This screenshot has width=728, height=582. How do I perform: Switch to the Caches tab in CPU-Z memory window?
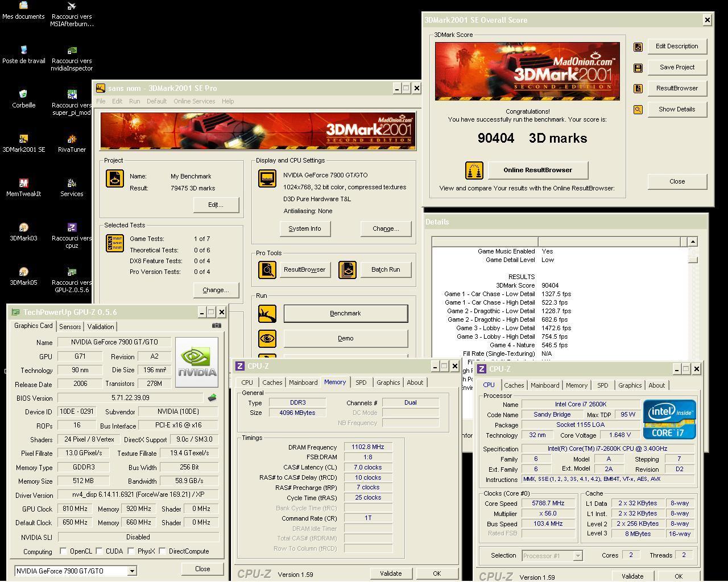tap(272, 383)
